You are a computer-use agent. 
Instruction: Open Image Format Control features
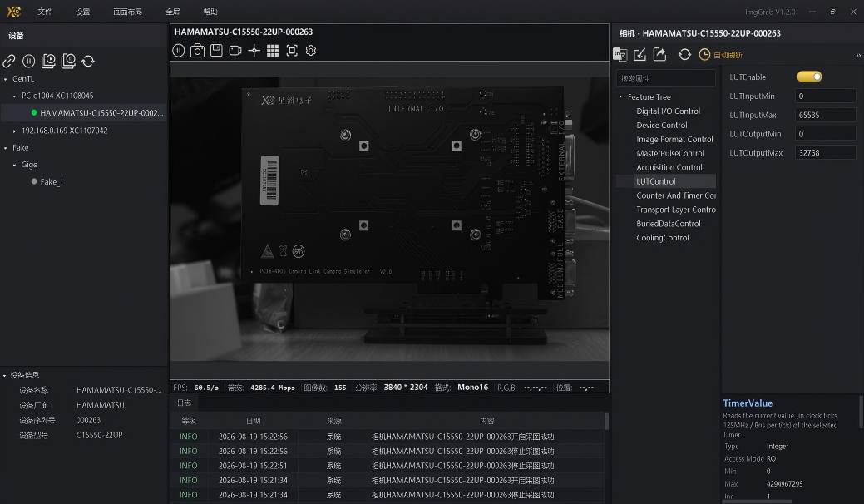coord(674,140)
